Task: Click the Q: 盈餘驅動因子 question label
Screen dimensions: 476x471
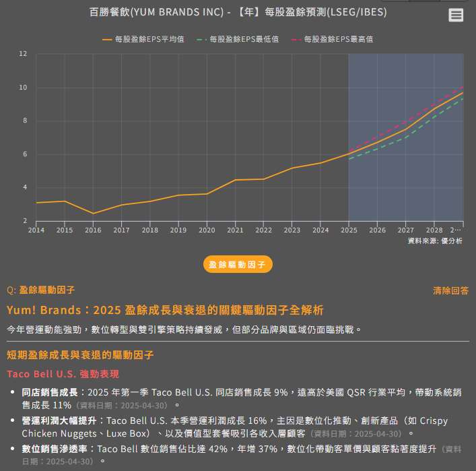Action: pos(40,290)
